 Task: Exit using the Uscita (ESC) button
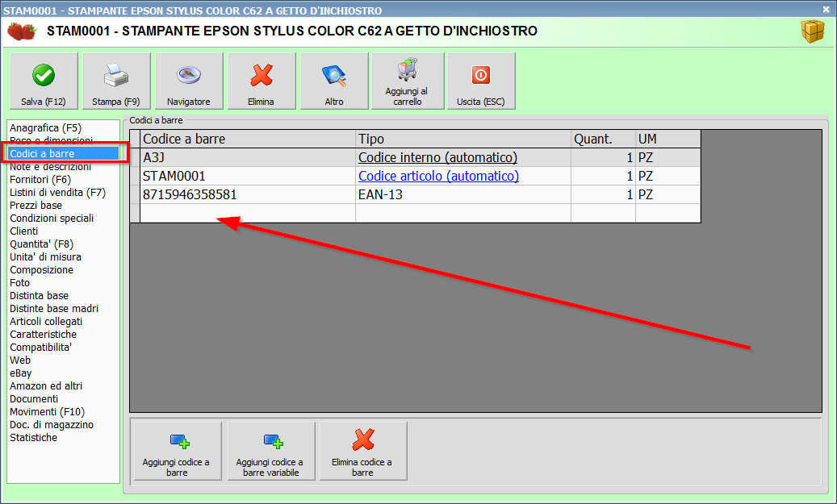point(481,81)
